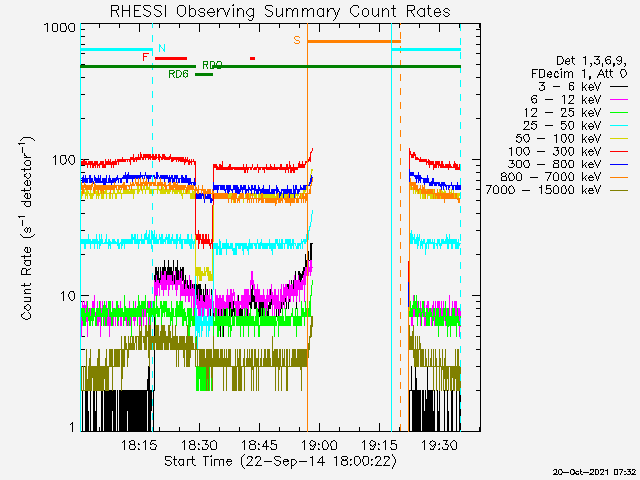Click the '800 - 7000 keV' legend label

551,177
